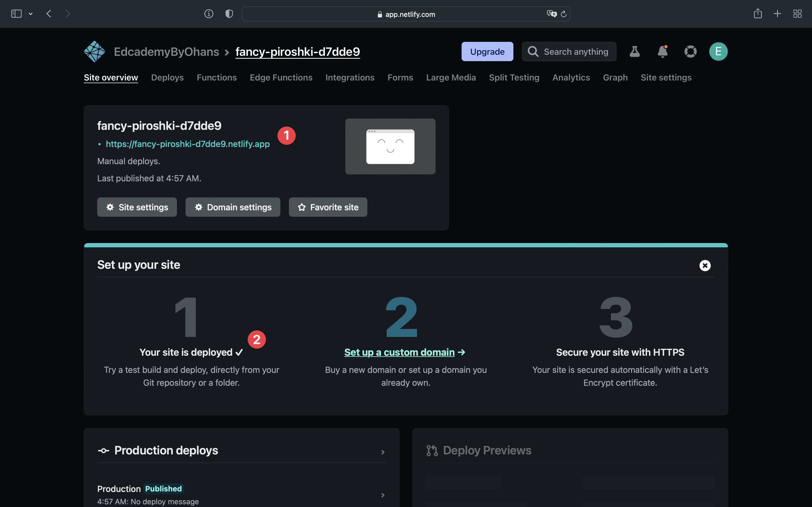Click the Netlify team logo
This screenshot has width=812, height=507.
pos(94,51)
